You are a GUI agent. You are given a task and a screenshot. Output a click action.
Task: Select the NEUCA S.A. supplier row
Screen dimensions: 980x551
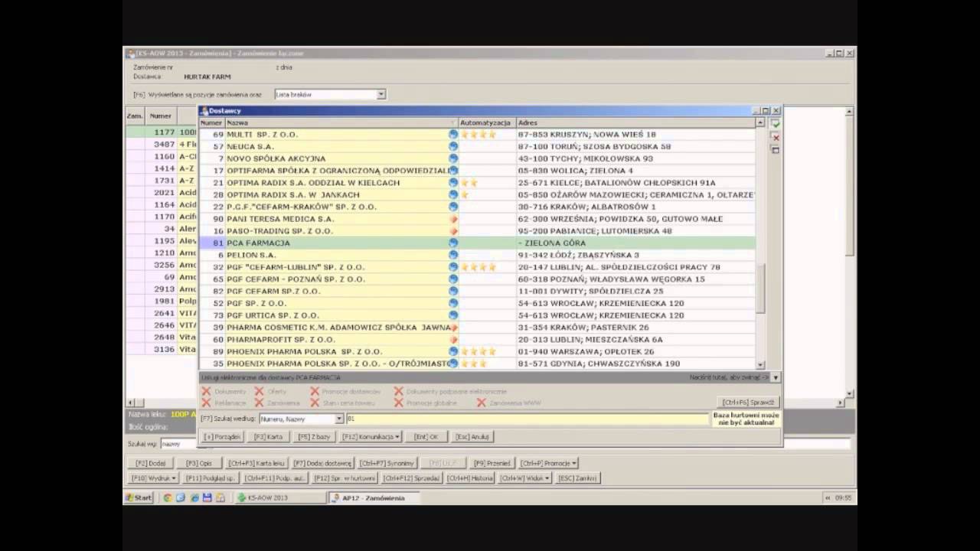[477, 146]
